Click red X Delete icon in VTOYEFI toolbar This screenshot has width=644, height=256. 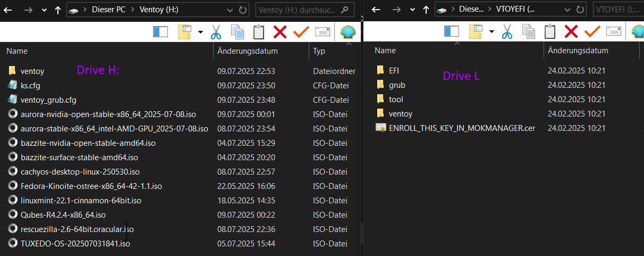[x=571, y=32]
